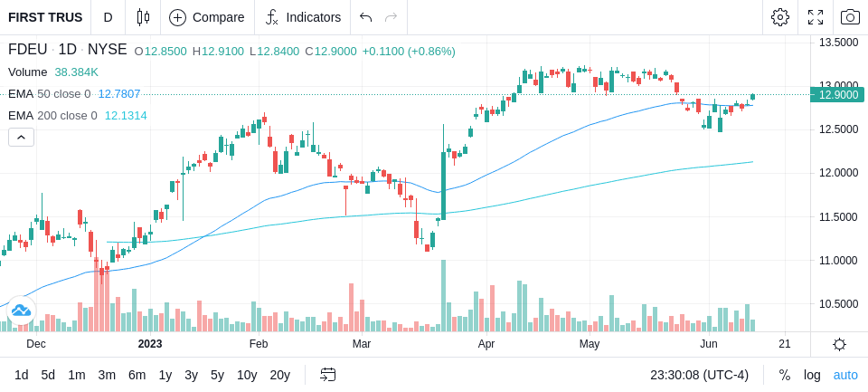868x392 pixels.
Task: Click the EMA 200 value 12.1314
Action: (126, 116)
